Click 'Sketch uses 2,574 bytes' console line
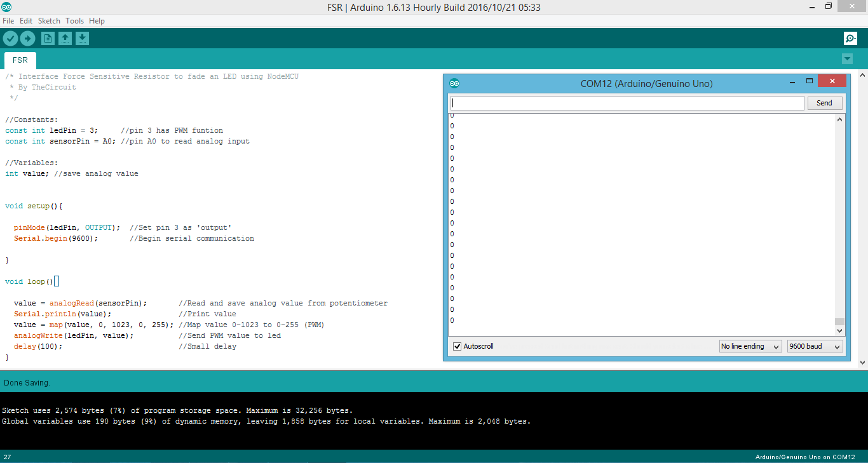The width and height of the screenshot is (868, 463). (177, 410)
